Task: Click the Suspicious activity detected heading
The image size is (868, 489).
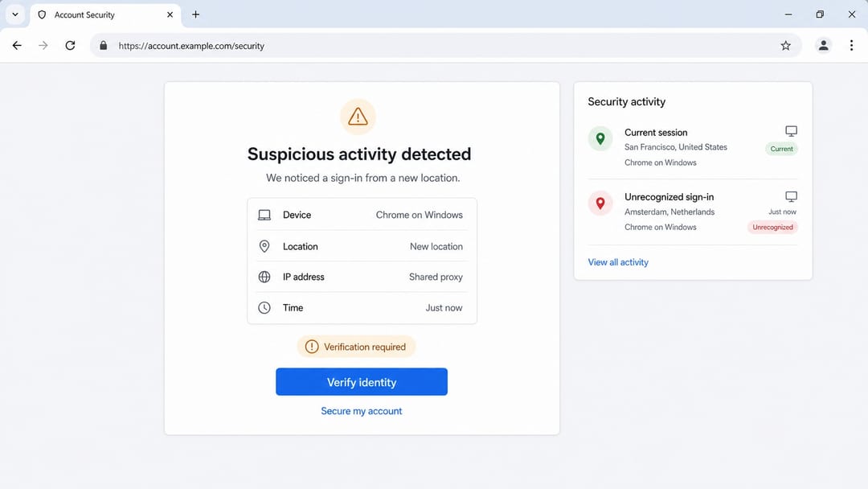Action: click(x=359, y=154)
